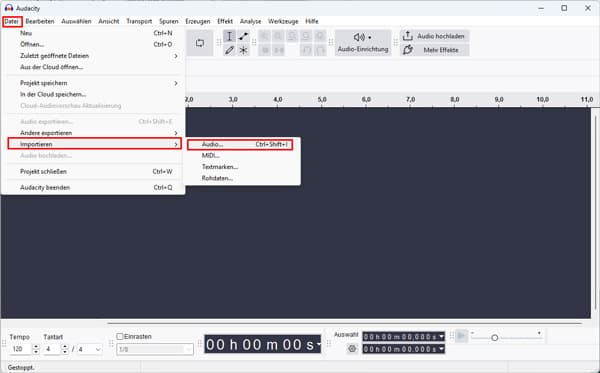Select the Selection (I-beam) tool

click(x=229, y=36)
